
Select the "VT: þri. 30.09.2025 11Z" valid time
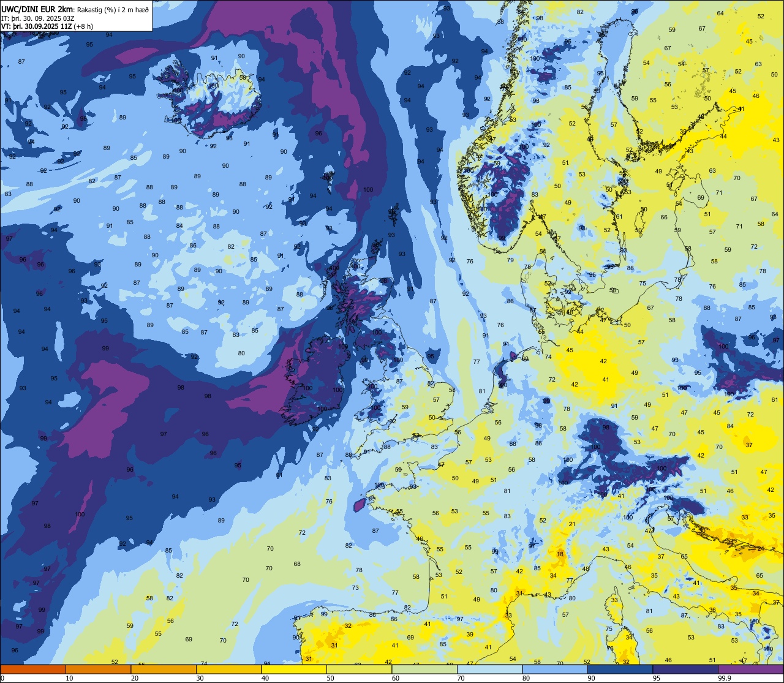pyautogui.click(x=38, y=26)
